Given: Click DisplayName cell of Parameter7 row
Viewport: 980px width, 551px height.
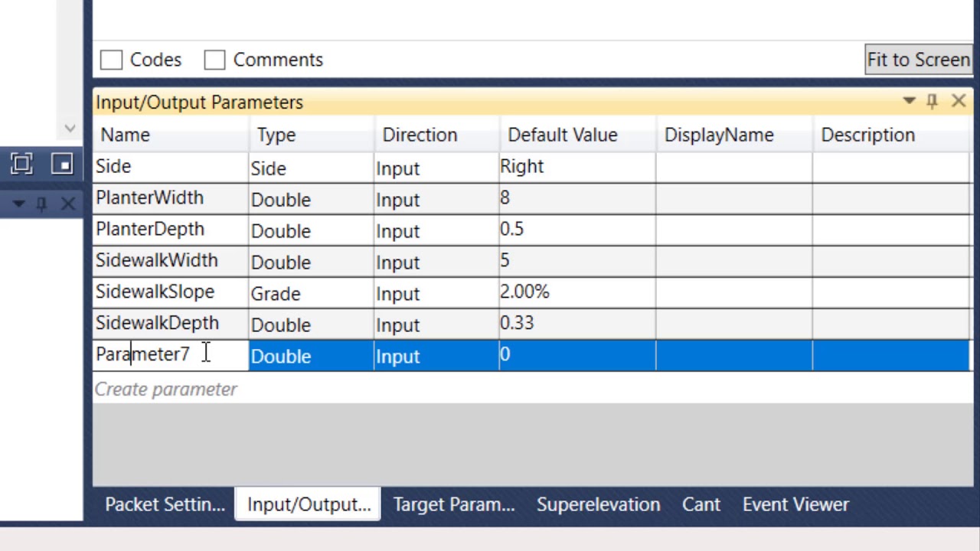Looking at the screenshot, I should click(x=734, y=356).
